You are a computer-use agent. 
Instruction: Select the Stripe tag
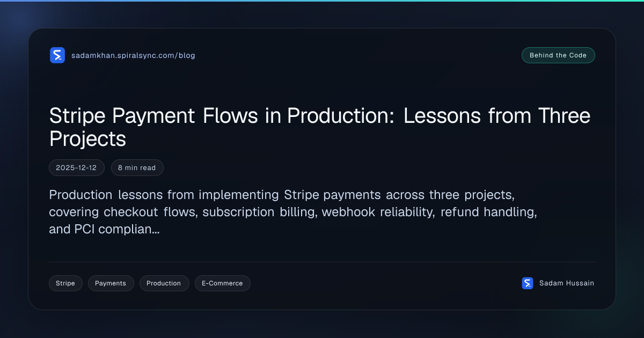click(65, 283)
